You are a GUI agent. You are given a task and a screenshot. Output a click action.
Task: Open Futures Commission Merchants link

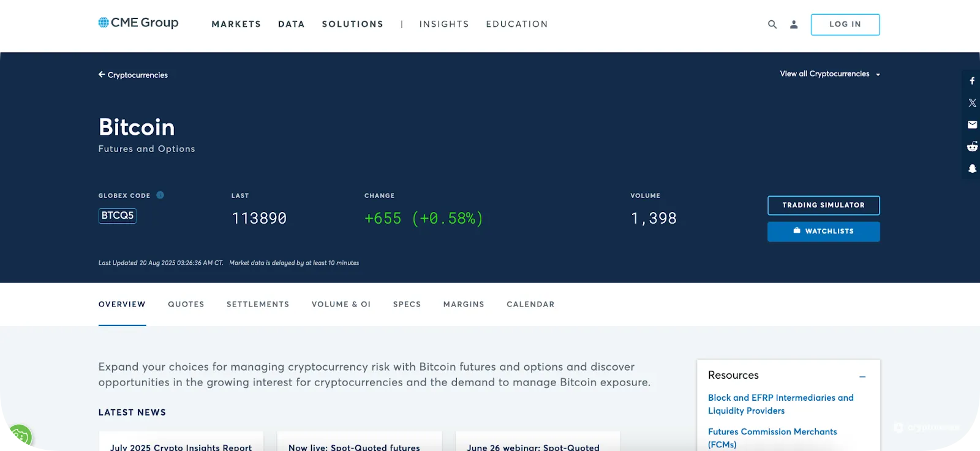(772, 438)
